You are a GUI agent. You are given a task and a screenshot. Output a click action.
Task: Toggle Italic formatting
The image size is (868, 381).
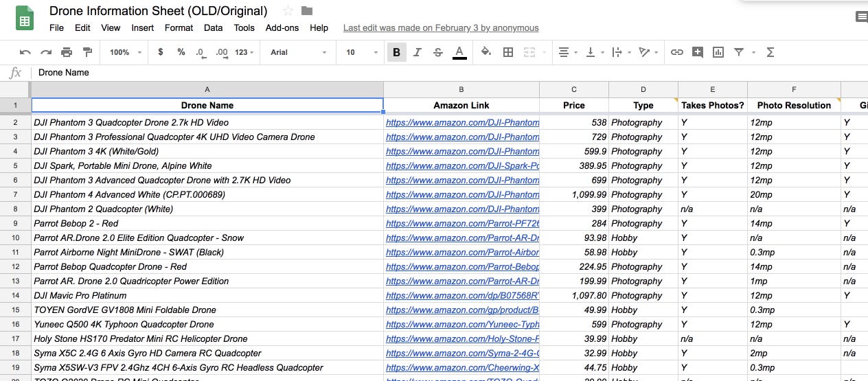pos(418,52)
